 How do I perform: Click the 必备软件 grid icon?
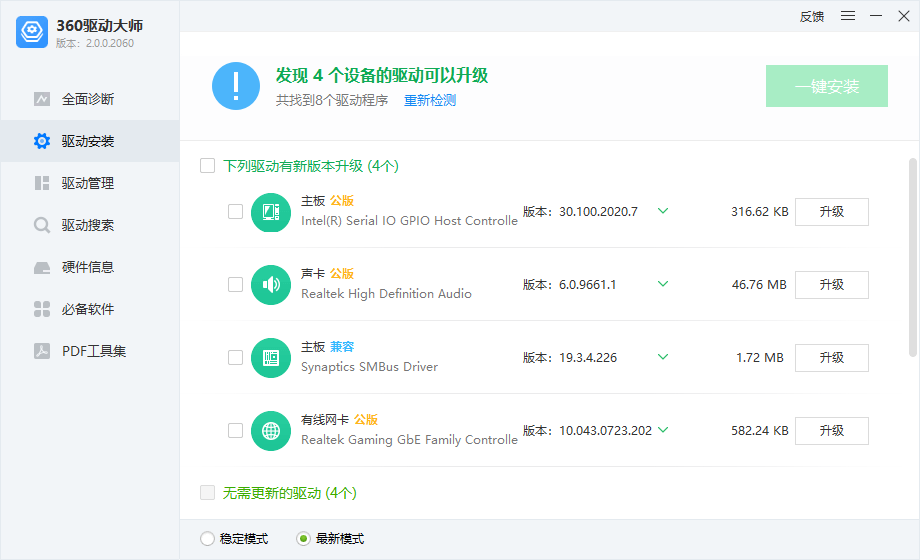tap(42, 309)
